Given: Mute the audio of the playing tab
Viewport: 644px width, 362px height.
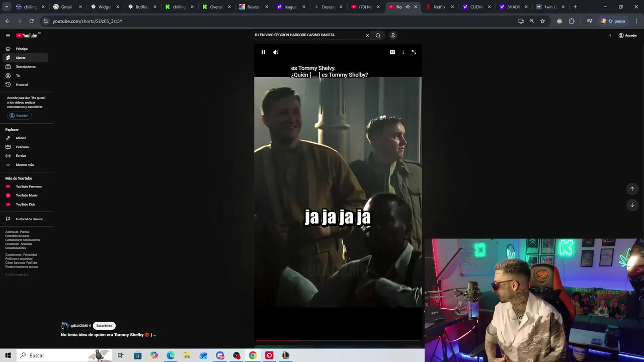Looking at the screenshot, I should coord(408,7).
